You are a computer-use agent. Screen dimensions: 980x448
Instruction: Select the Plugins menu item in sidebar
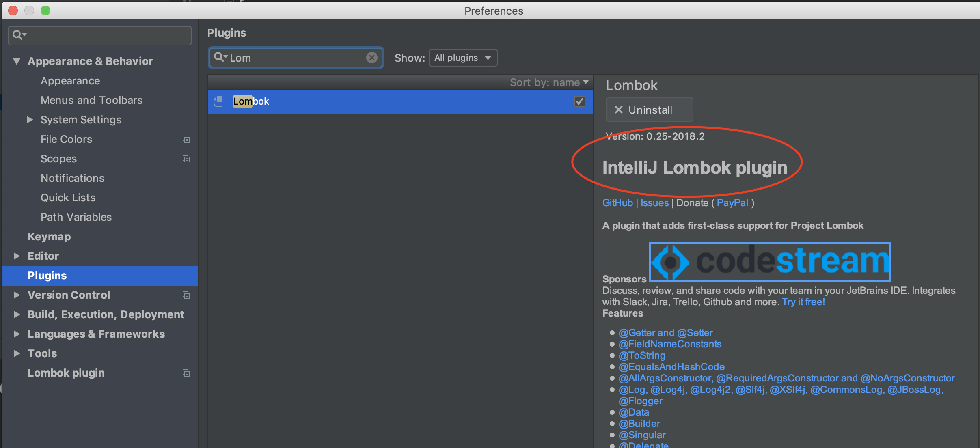point(47,276)
